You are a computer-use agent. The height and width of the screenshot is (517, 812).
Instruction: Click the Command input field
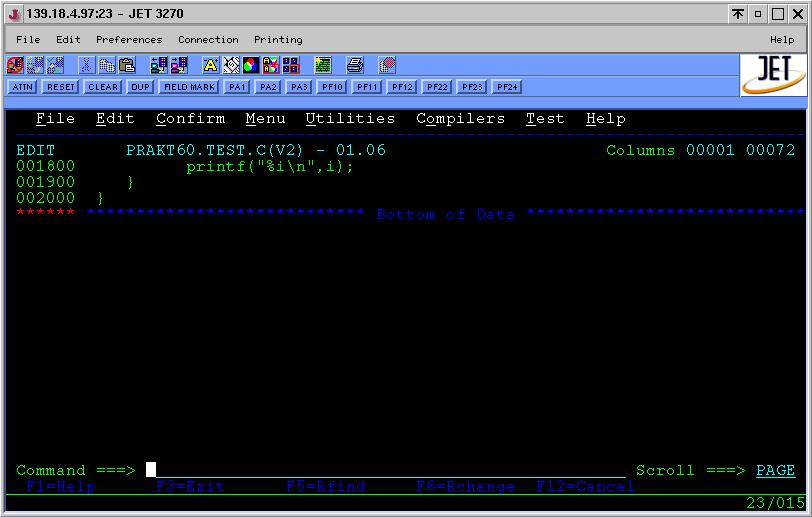click(390, 470)
